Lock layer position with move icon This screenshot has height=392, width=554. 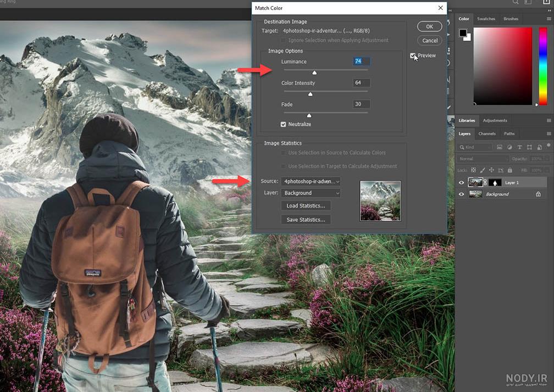point(491,170)
